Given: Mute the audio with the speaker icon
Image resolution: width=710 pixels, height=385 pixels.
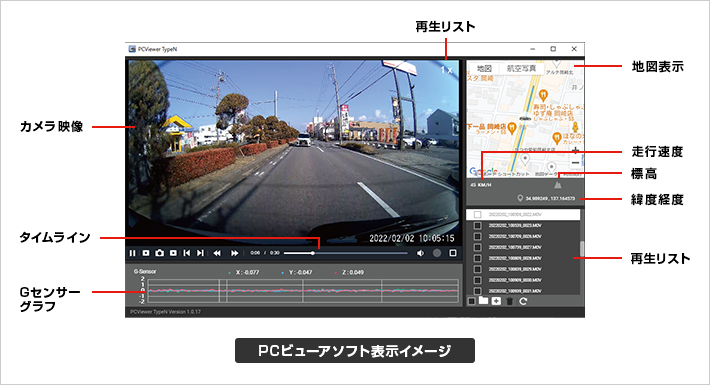Looking at the screenshot, I should (421, 253).
